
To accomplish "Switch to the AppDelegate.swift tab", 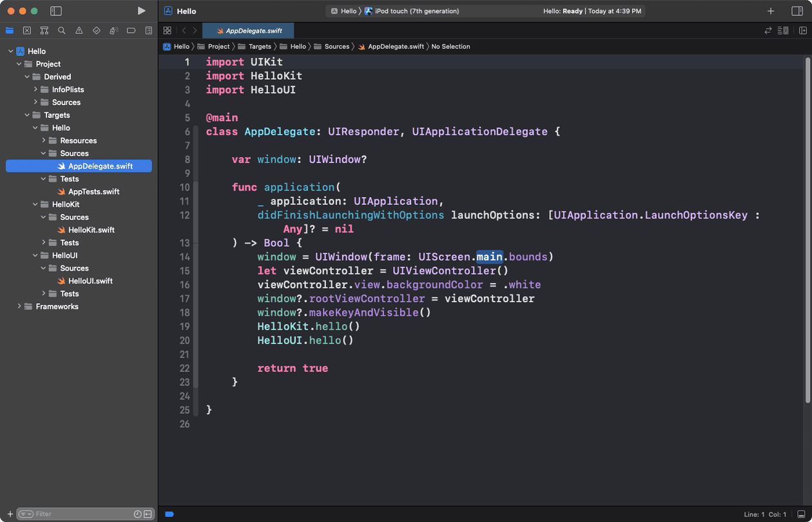I will pos(249,30).
